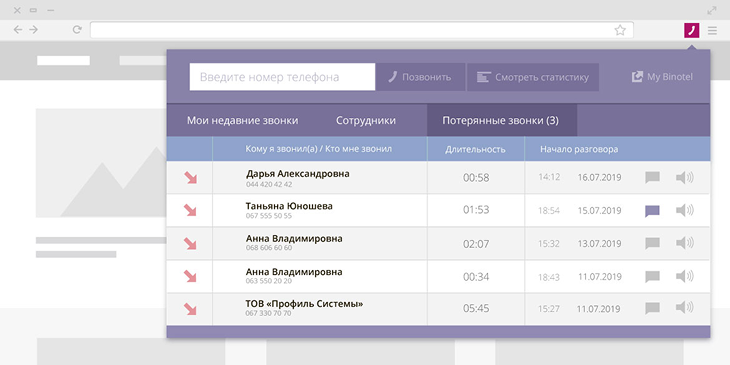Click the Начало разговора column header
This screenshot has width=730, height=365.
[x=579, y=149]
